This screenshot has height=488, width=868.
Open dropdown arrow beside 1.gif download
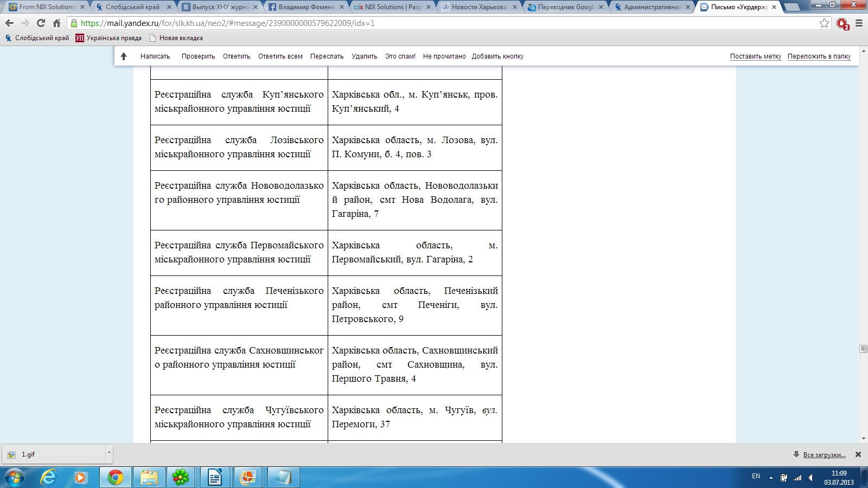pos(109,452)
